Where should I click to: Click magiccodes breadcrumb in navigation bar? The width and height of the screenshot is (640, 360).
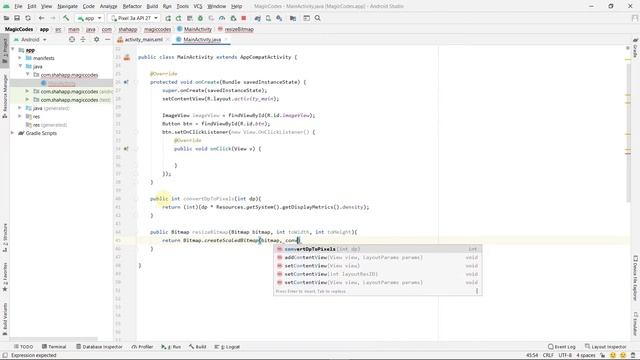click(x=157, y=29)
